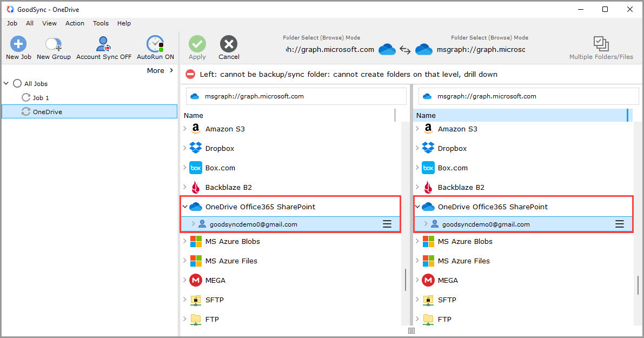Image resolution: width=644 pixels, height=338 pixels.
Task: Select Backblaze B2 icon in left pane
Action: coord(196,187)
